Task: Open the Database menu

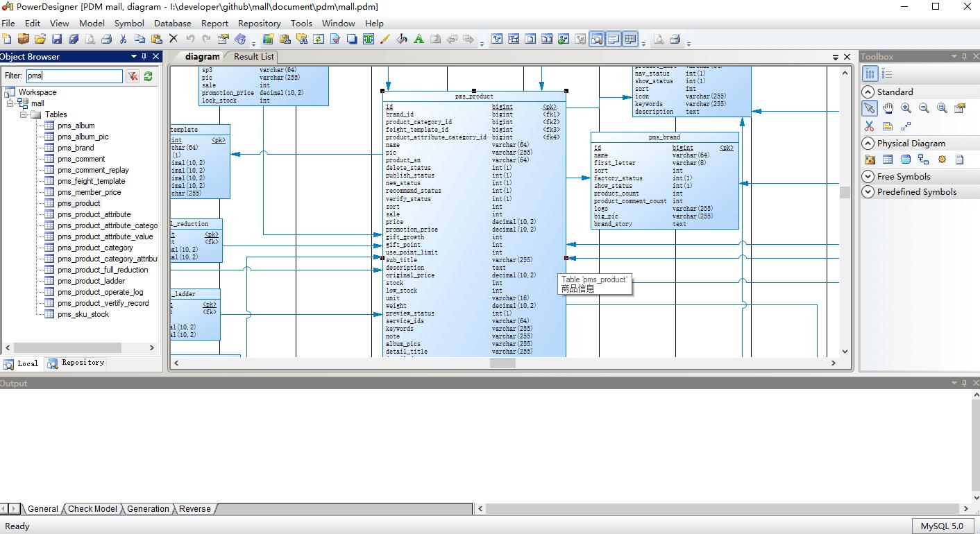Action: click(x=172, y=23)
